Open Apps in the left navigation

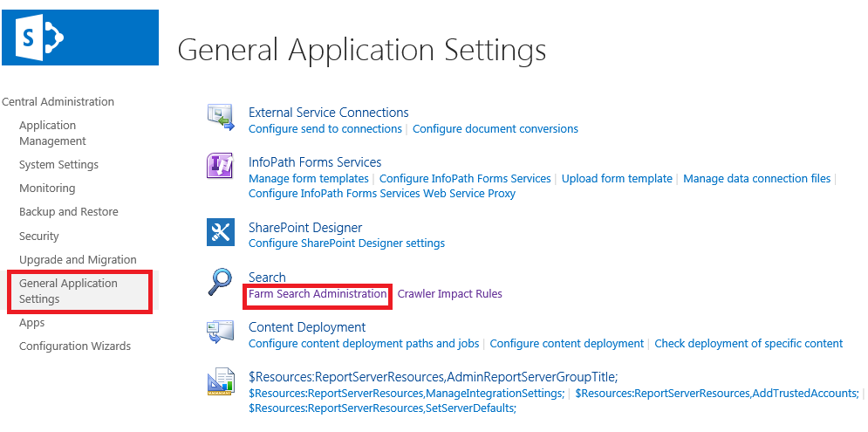pos(31,322)
